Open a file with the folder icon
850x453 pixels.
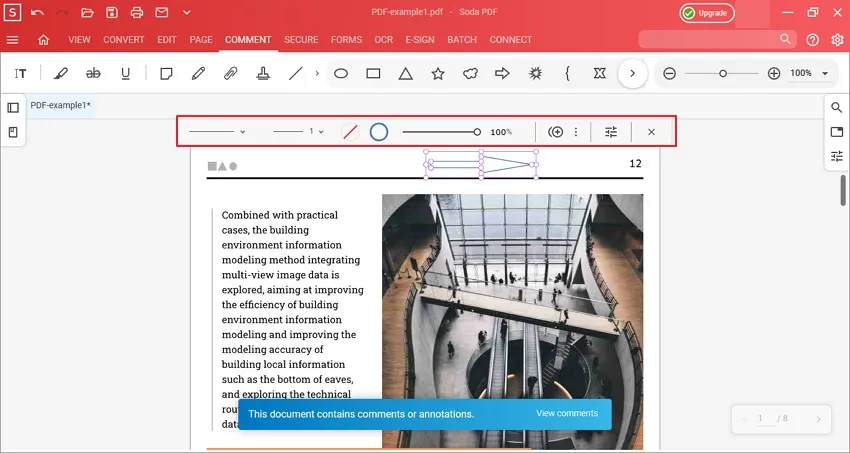point(87,12)
